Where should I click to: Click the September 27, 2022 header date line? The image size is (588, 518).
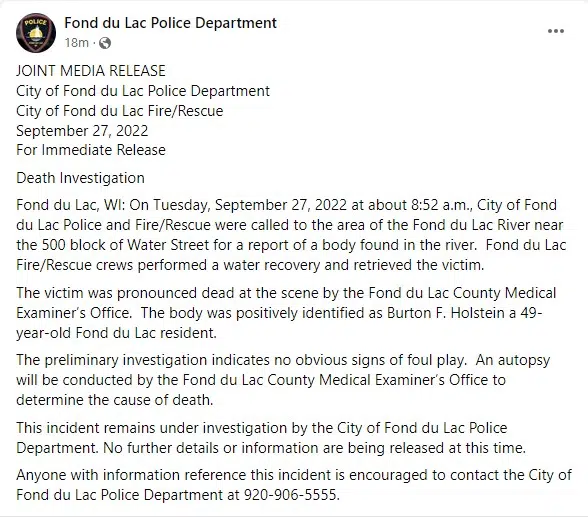click(82, 131)
